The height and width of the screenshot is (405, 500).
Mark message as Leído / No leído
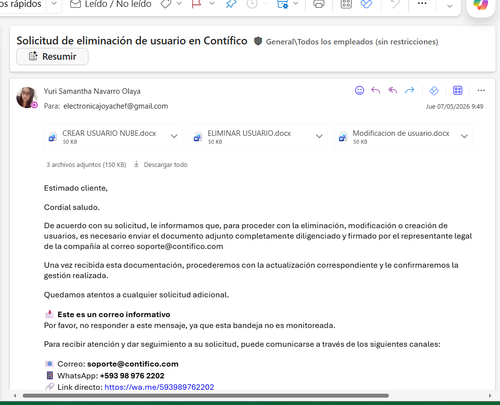point(111,4)
